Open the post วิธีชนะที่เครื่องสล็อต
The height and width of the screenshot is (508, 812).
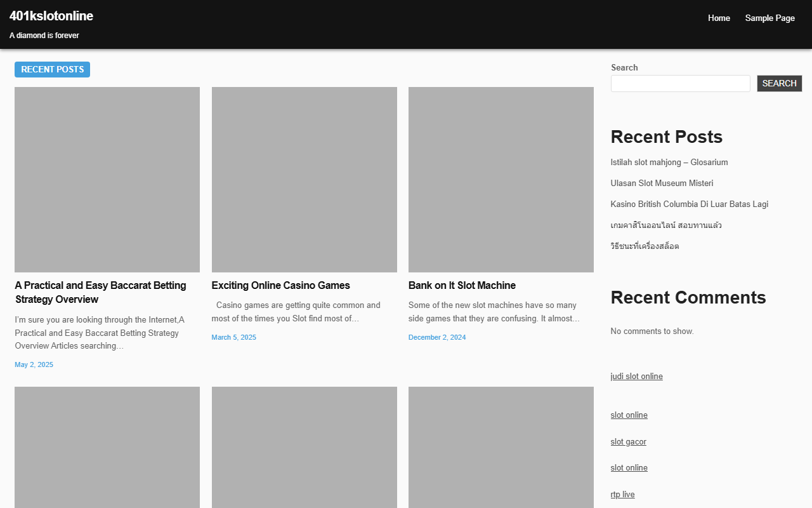[645, 246]
